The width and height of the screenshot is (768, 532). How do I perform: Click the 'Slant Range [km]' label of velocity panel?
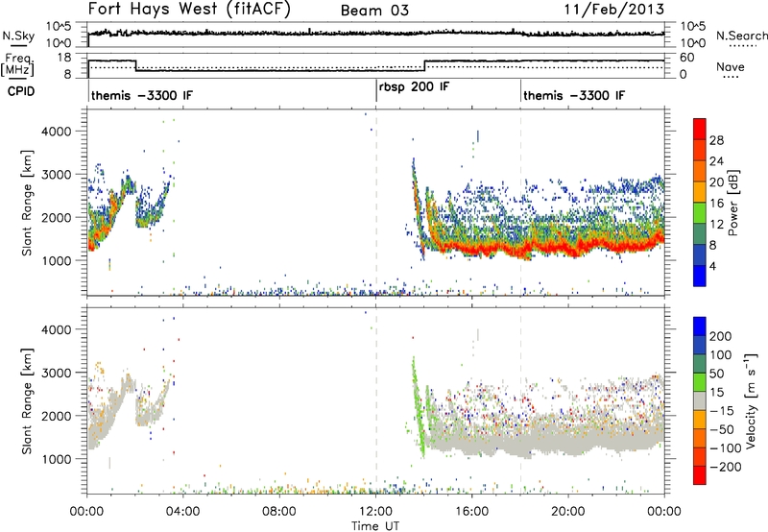pyautogui.click(x=27, y=400)
